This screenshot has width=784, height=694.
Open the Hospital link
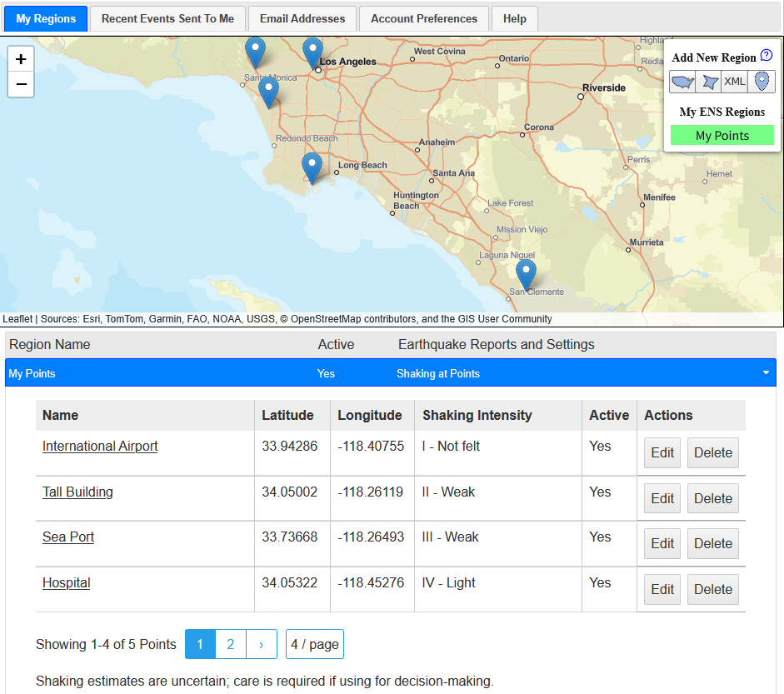click(66, 583)
